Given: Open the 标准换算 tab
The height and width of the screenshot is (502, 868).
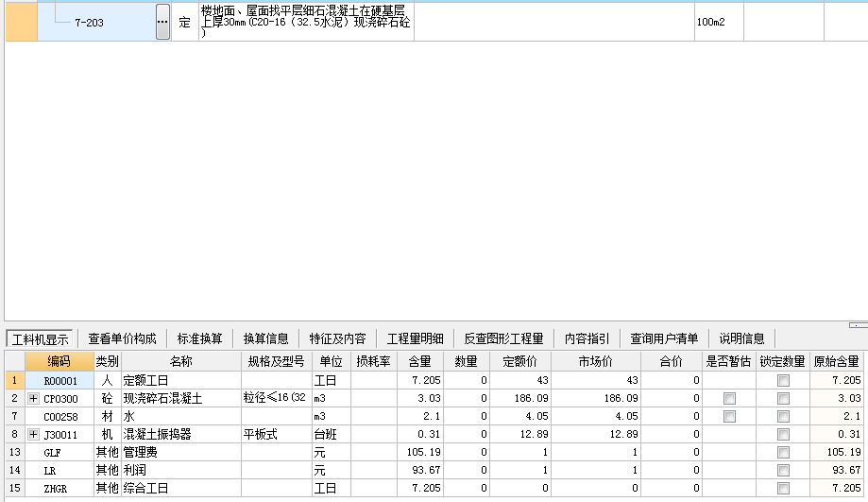Looking at the screenshot, I should (200, 338).
